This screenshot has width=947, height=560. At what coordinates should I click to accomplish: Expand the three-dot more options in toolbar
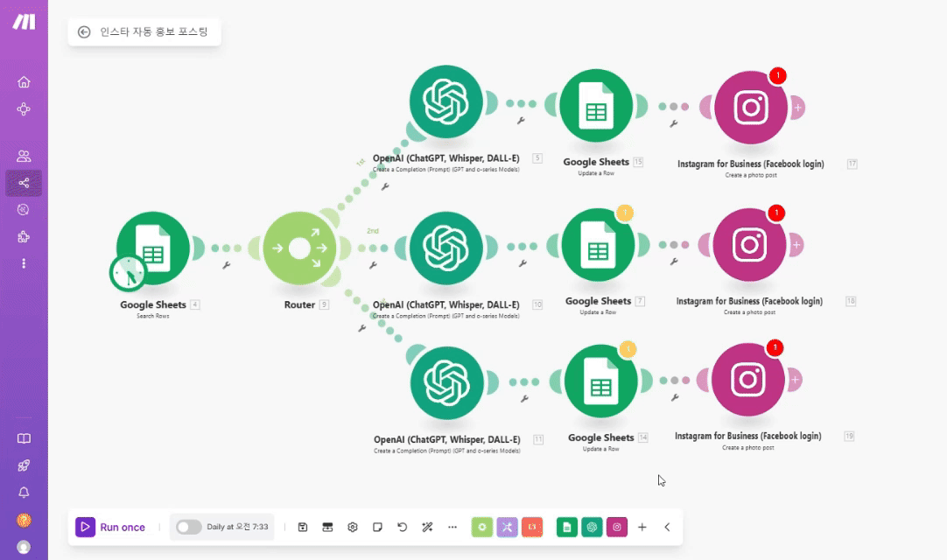coord(452,527)
